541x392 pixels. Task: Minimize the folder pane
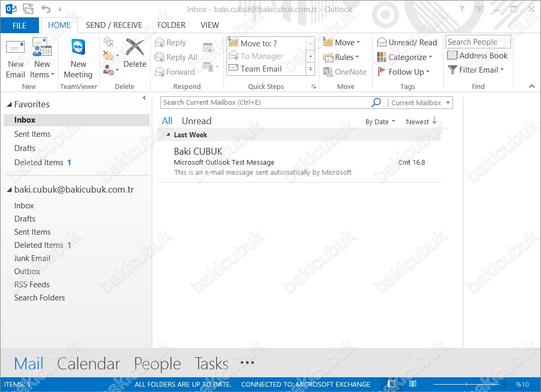point(144,97)
